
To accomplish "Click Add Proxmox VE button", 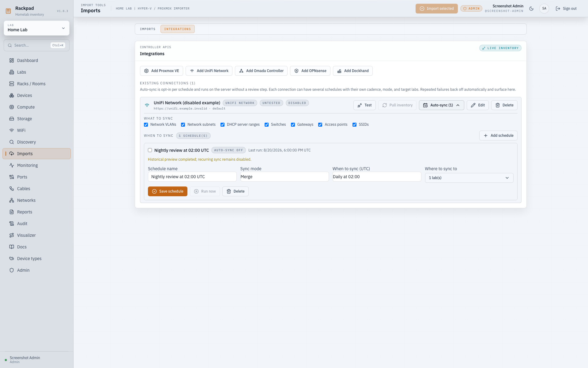I will 161,71.
